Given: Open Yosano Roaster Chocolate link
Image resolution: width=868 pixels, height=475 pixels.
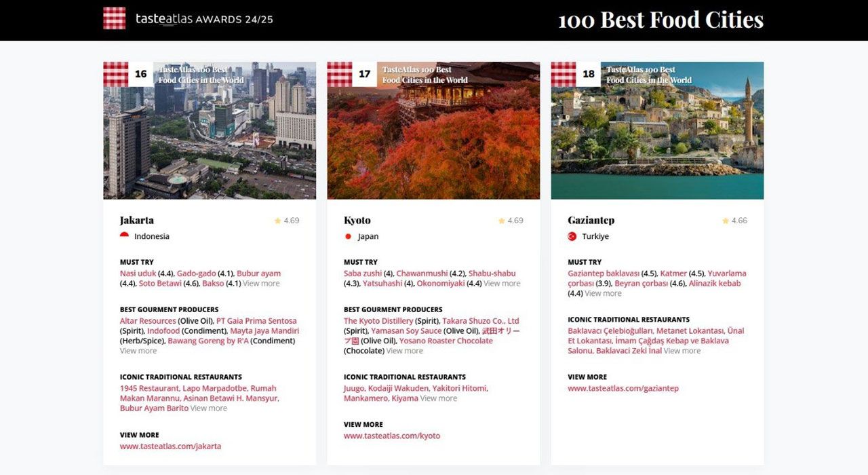Looking at the screenshot, I should click(x=446, y=341).
